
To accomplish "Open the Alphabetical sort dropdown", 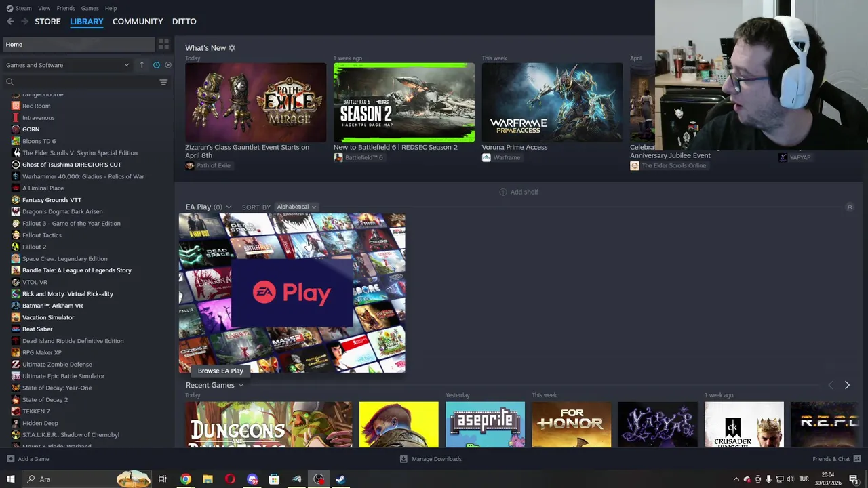I will tap(296, 207).
